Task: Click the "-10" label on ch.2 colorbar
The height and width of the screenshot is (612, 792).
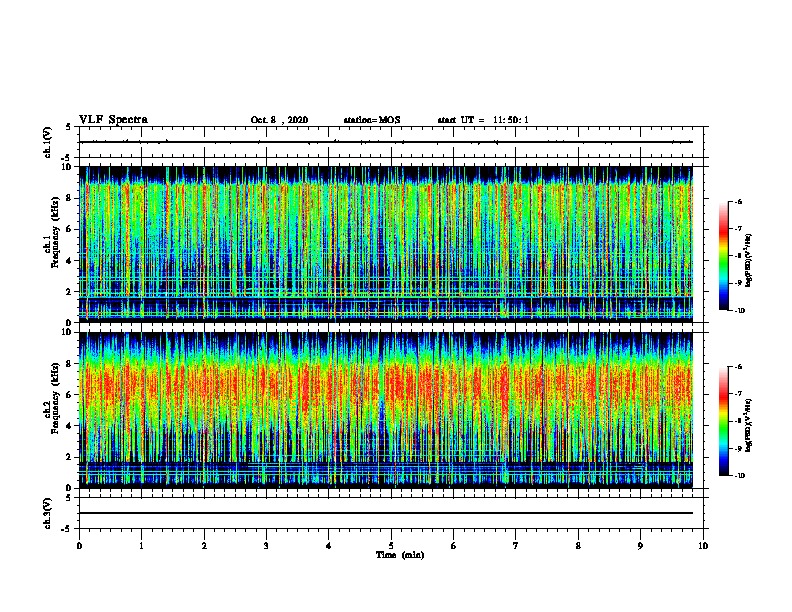Action: (739, 476)
